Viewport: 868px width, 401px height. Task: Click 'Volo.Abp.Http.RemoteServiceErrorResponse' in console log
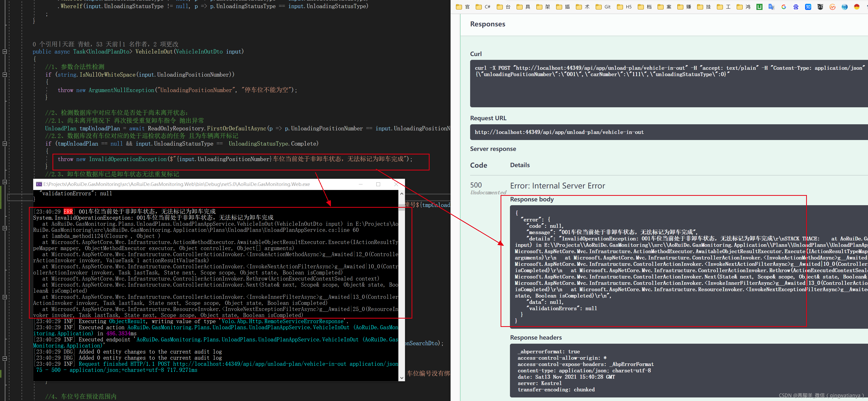282,321
